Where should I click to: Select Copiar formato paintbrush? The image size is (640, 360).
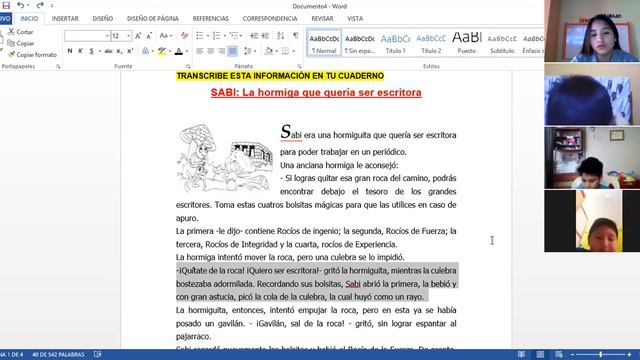pos(32,55)
